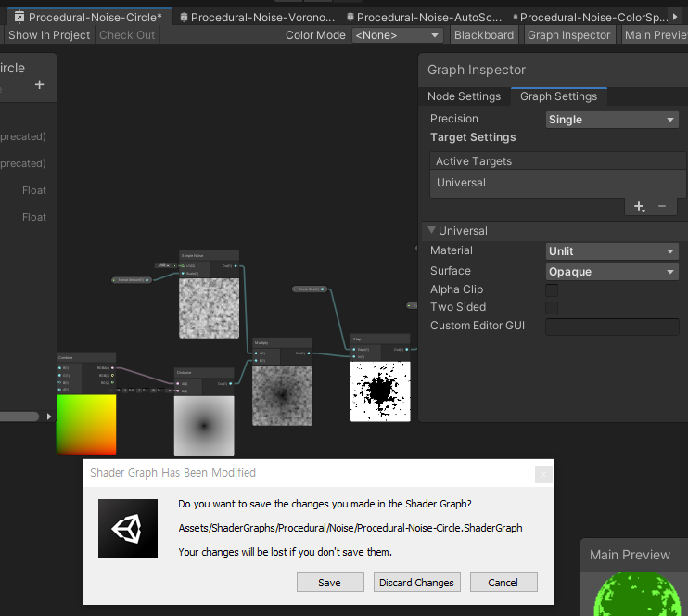Viewport: 688px width, 616px height.
Task: Click the Step node title
Action: (x=357, y=339)
